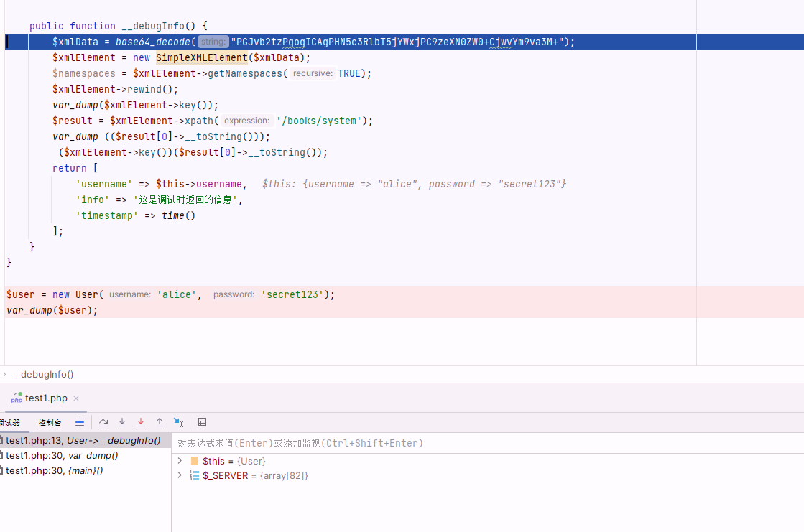Click the time() function call

(x=178, y=216)
